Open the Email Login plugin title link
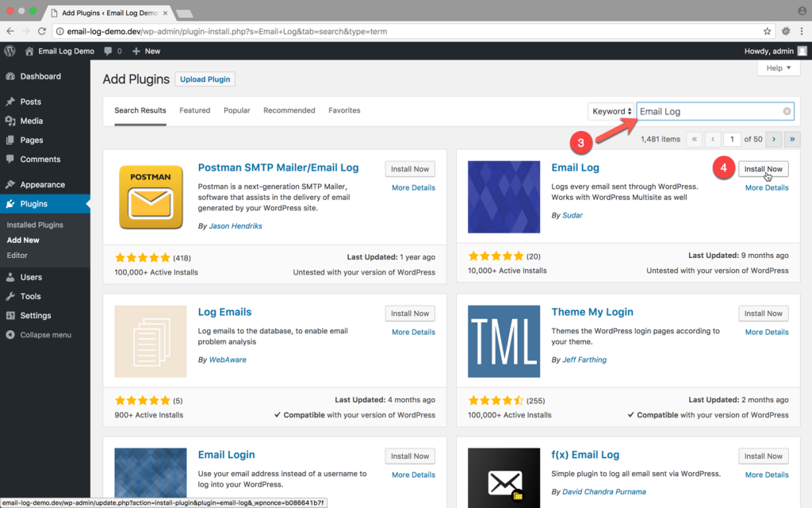This screenshot has height=508, width=812. click(x=226, y=455)
